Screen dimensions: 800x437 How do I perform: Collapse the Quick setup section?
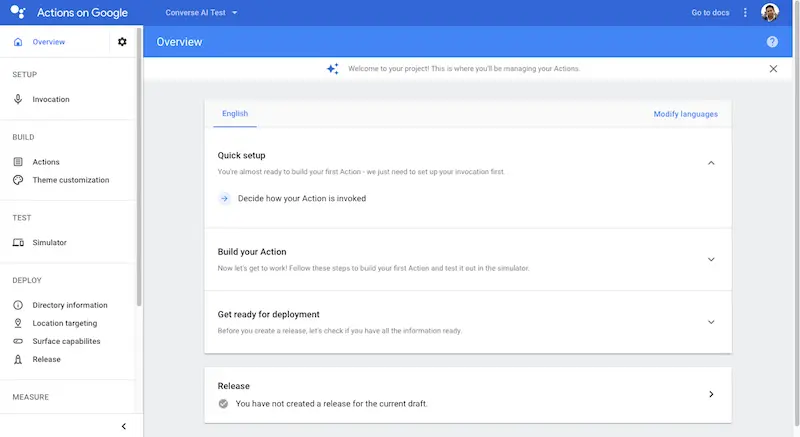tap(711, 163)
